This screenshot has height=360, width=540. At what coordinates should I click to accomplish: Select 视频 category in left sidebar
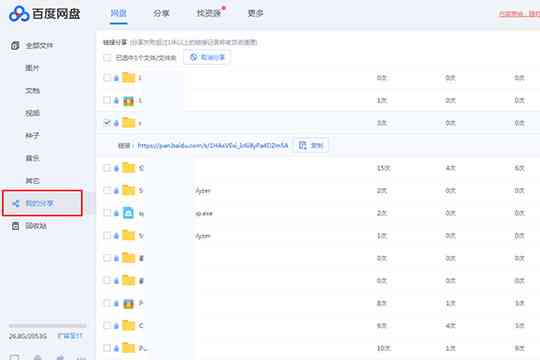coord(32,113)
